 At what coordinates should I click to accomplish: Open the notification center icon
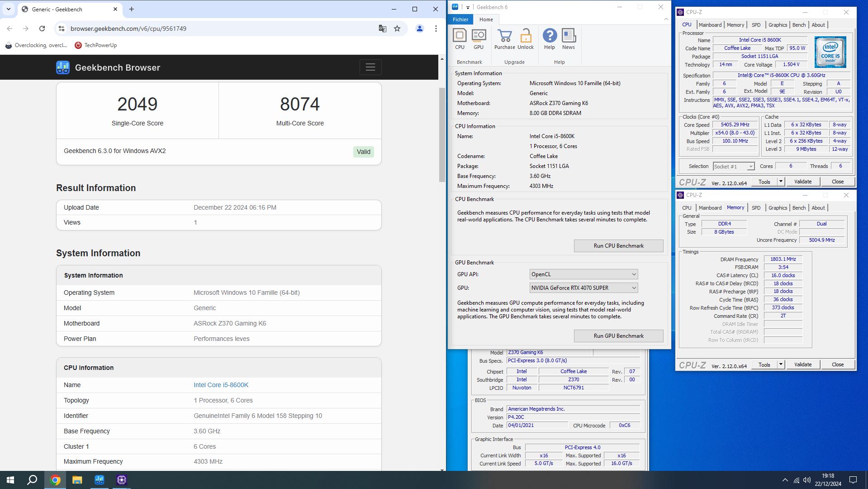pyautogui.click(x=853, y=480)
